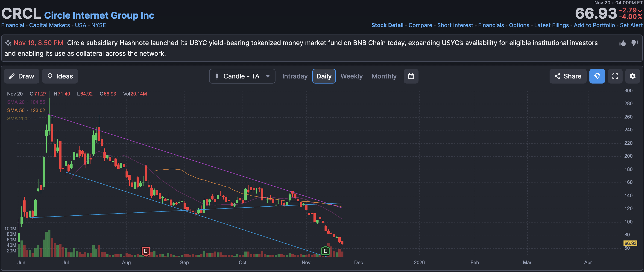644x272 pixels.
Task: Open the Candle - TA chart type dropdown
Action: (242, 76)
